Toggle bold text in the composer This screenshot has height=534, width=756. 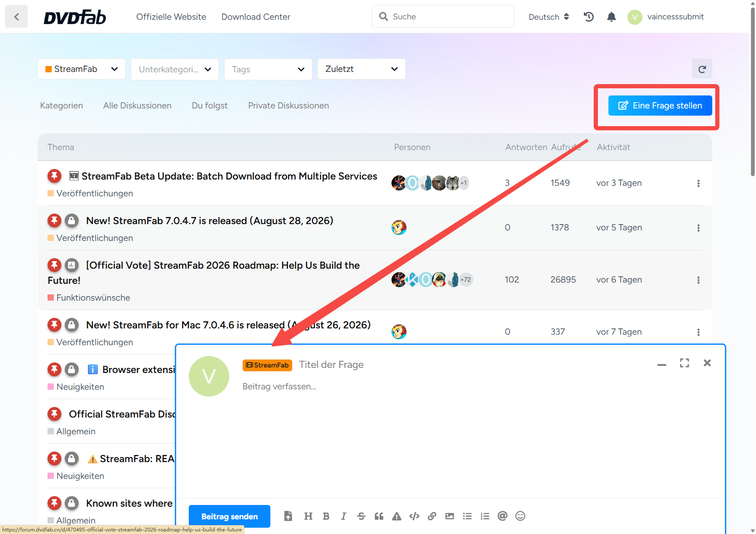point(326,516)
